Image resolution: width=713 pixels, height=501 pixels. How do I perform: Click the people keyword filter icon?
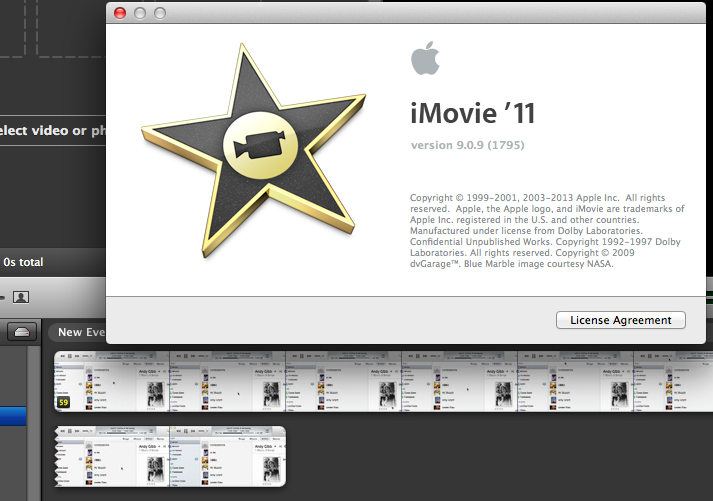click(x=21, y=297)
